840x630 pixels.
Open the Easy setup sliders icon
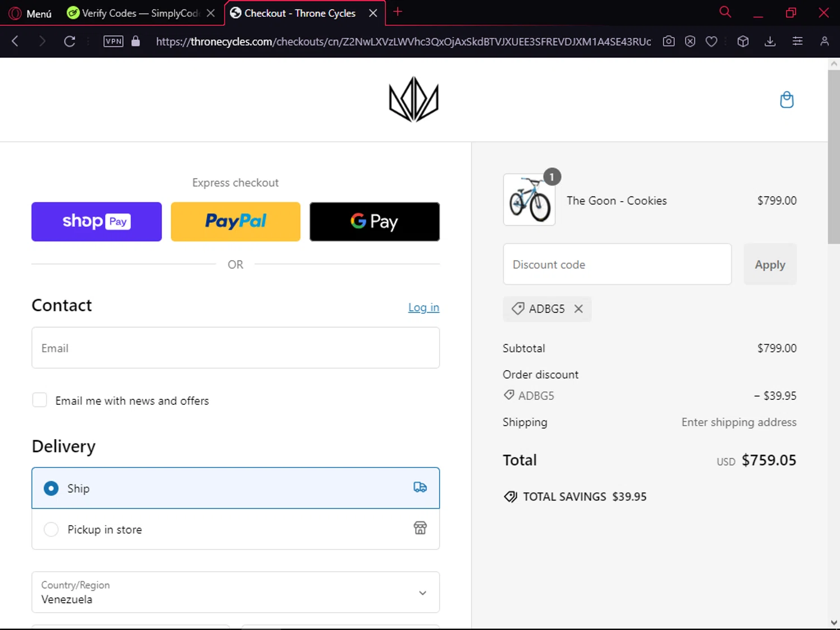[x=797, y=41]
